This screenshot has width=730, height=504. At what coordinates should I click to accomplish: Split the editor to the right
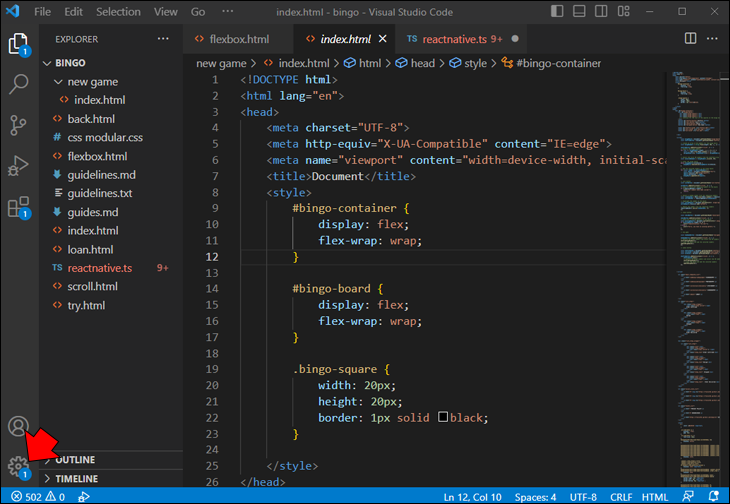pos(690,39)
